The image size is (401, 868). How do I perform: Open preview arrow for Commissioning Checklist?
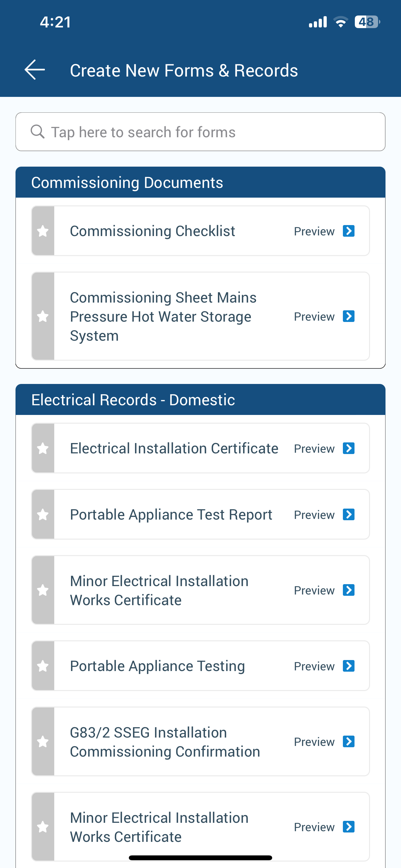348,231
